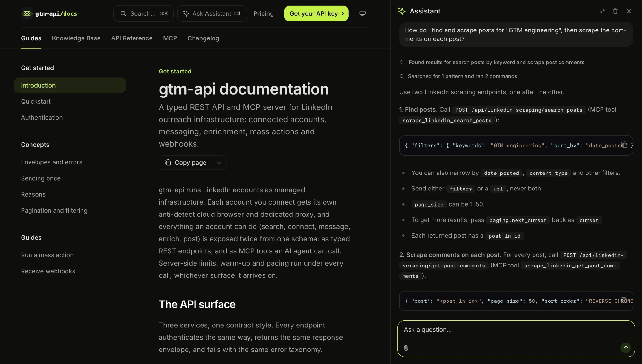This screenshot has height=364, width=642.
Task: Close the Assistant panel
Action: coord(629,11)
